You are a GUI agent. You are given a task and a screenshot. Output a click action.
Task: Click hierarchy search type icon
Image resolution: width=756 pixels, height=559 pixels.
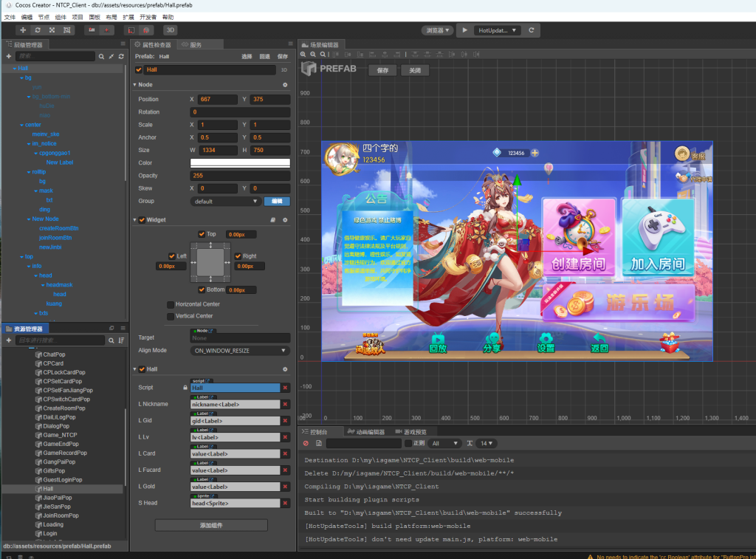[101, 56]
